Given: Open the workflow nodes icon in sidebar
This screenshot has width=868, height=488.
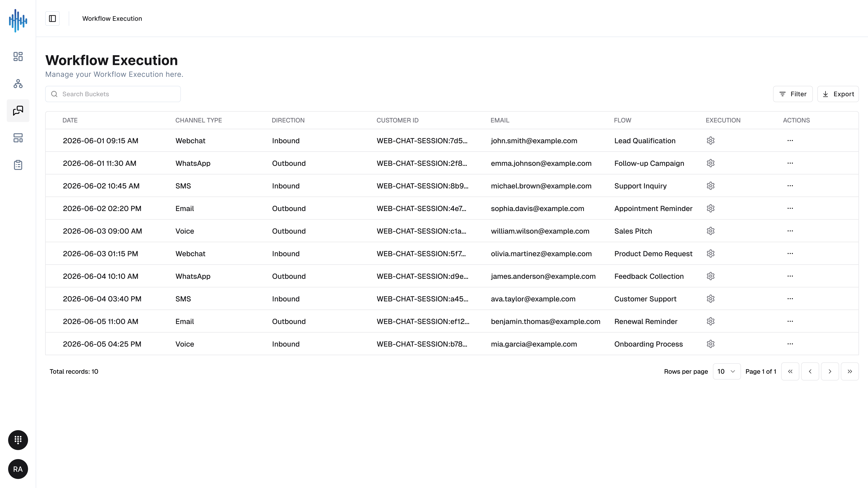Looking at the screenshot, I should 18,84.
